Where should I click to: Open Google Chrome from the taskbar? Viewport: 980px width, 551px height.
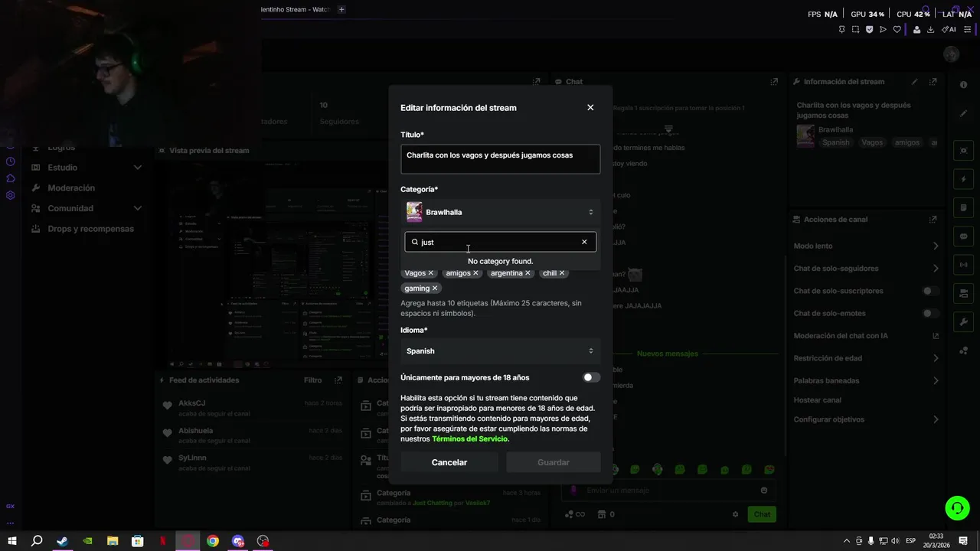tap(213, 541)
